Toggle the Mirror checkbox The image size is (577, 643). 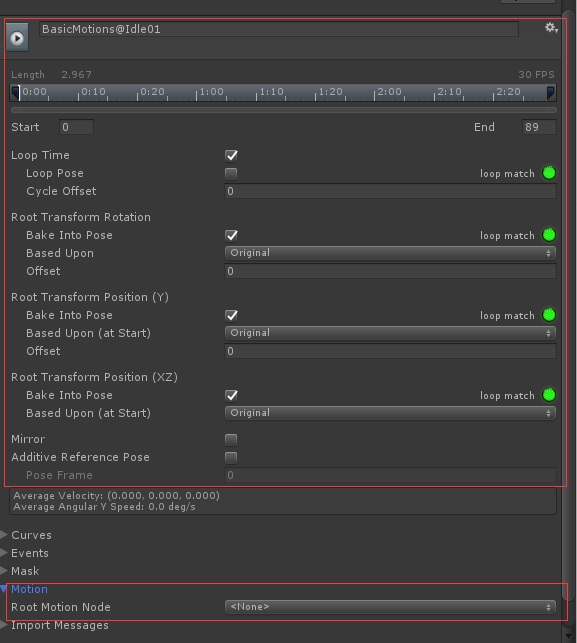231,440
